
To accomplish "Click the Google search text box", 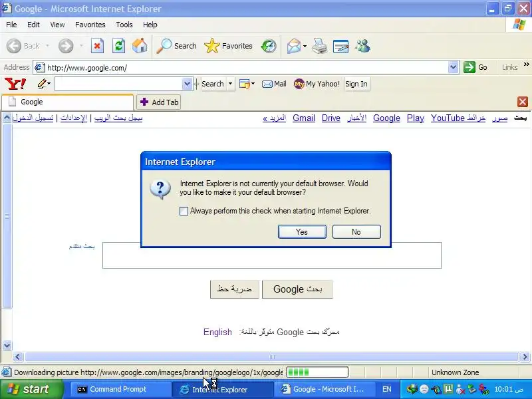I will coord(272,255).
